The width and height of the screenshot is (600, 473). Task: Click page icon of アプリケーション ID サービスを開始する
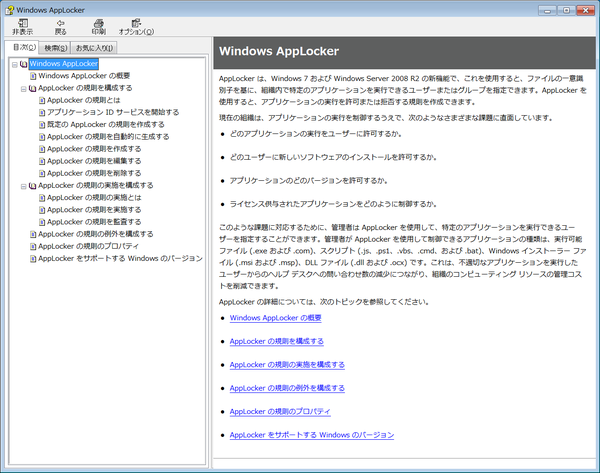click(42, 113)
